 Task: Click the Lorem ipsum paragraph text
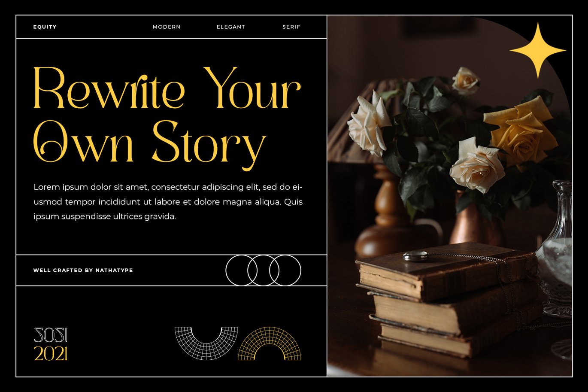(x=168, y=202)
